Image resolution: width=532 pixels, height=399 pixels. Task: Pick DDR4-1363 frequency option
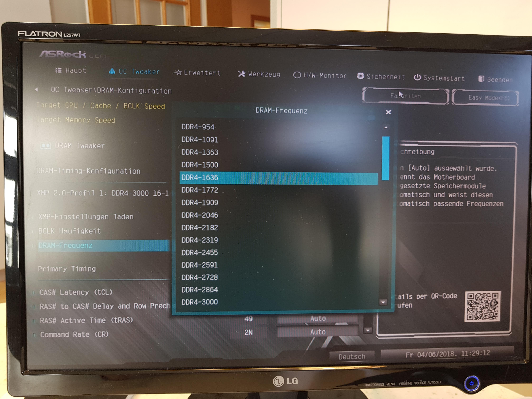200,152
